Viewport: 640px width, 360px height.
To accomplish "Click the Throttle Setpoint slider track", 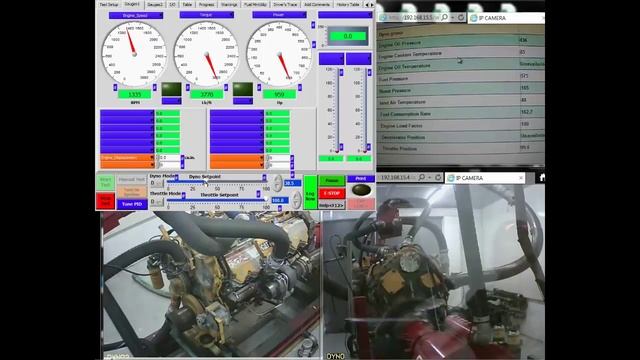I will 217,200.
